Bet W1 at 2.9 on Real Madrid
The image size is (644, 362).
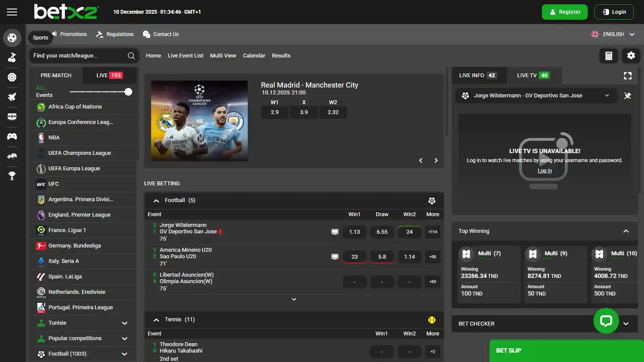tap(275, 112)
